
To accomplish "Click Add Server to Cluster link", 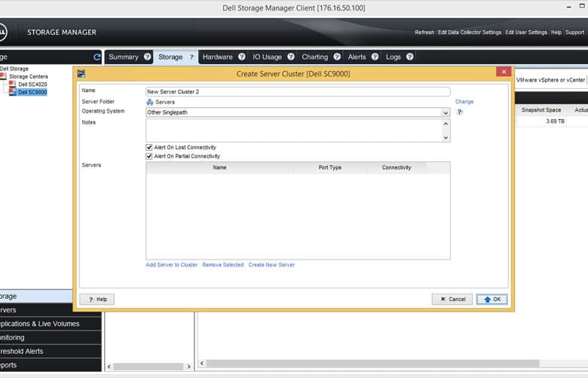I will [171, 265].
